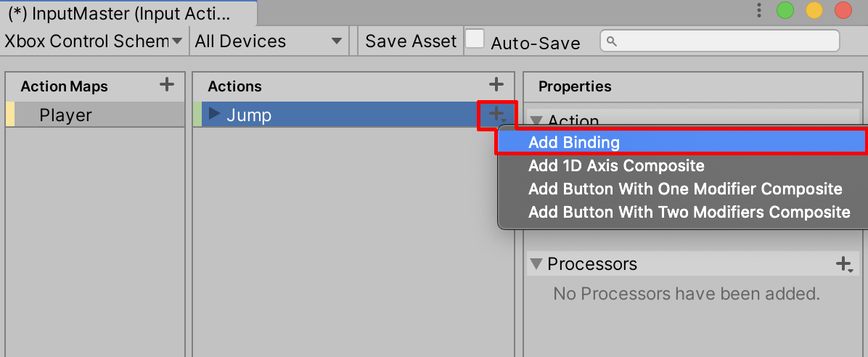This screenshot has height=357, width=868.
Task: Click the yellow window button
Action: [814, 10]
